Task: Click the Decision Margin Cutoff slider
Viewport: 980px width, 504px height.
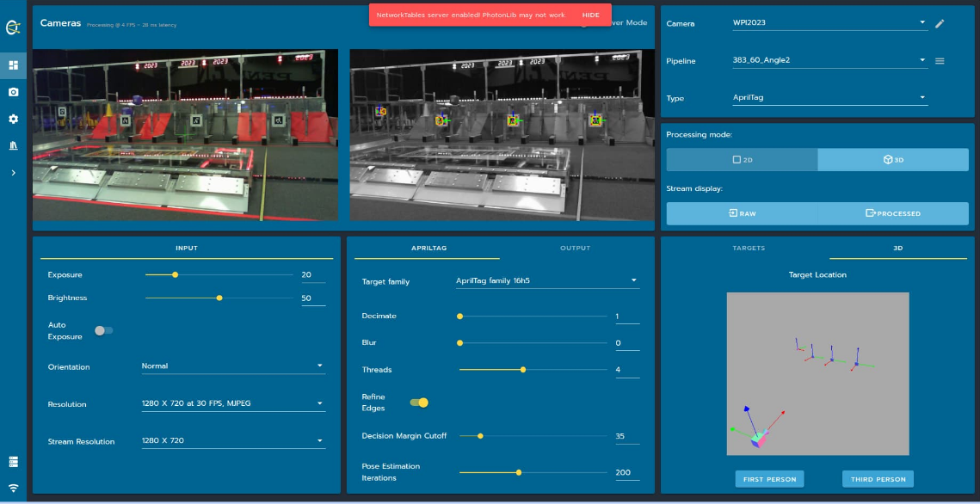Action: click(533, 436)
